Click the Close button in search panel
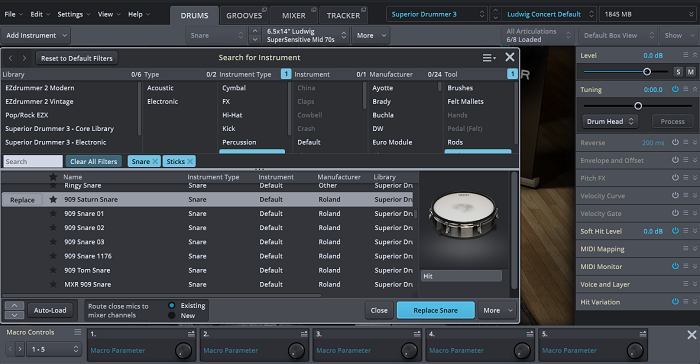Screen dimensions: 700x364 coord(379,310)
